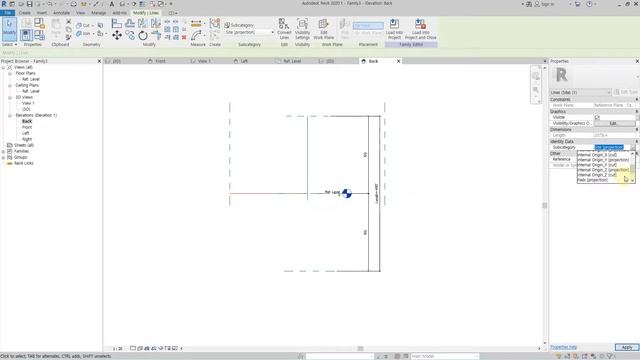Click the Aligned Dimension measure tool
This screenshot has height=360, width=640.
pos(196,24)
